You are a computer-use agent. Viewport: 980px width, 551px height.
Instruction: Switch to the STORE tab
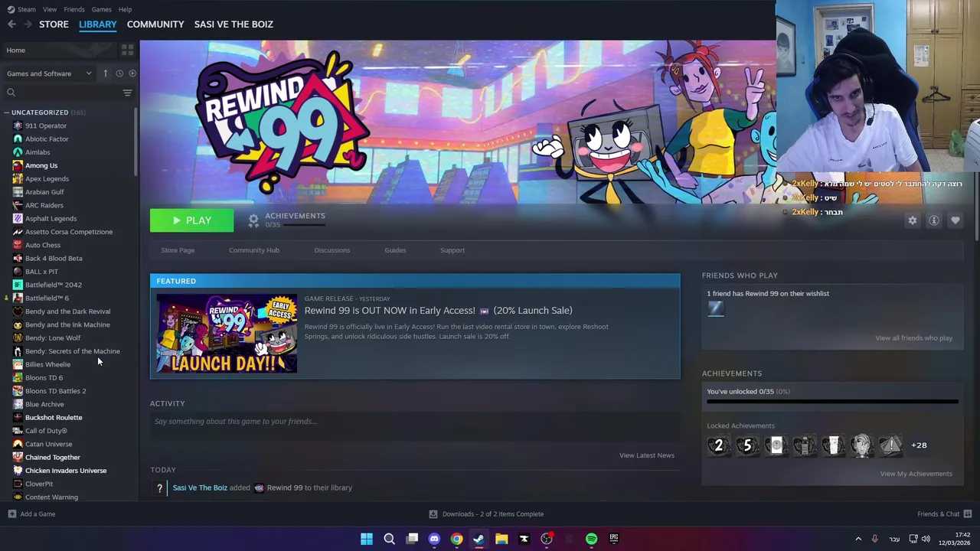pos(54,24)
